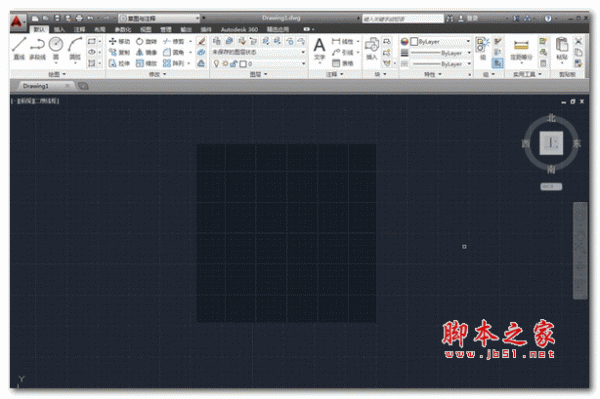The image size is (600, 399).
Task: Click the Stretch (拉伸) tool
Action: pyautogui.click(x=119, y=64)
